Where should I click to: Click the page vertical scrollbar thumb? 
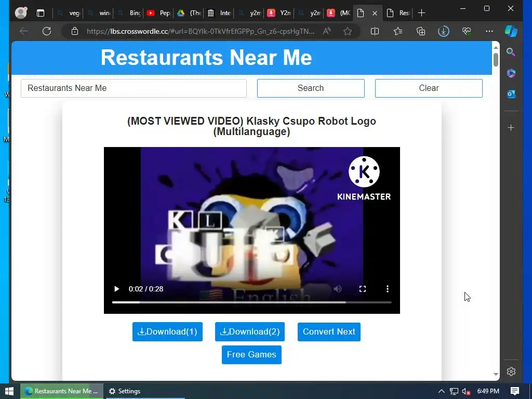pyautogui.click(x=496, y=60)
